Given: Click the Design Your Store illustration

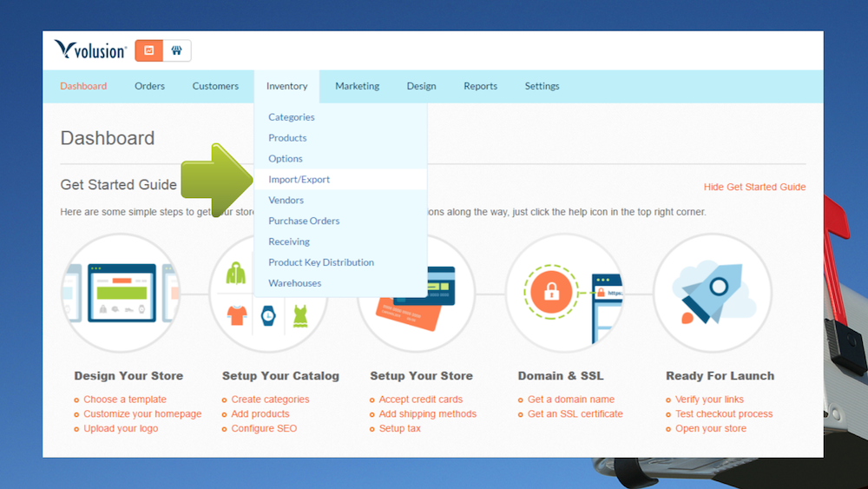Looking at the screenshot, I should click(x=121, y=293).
